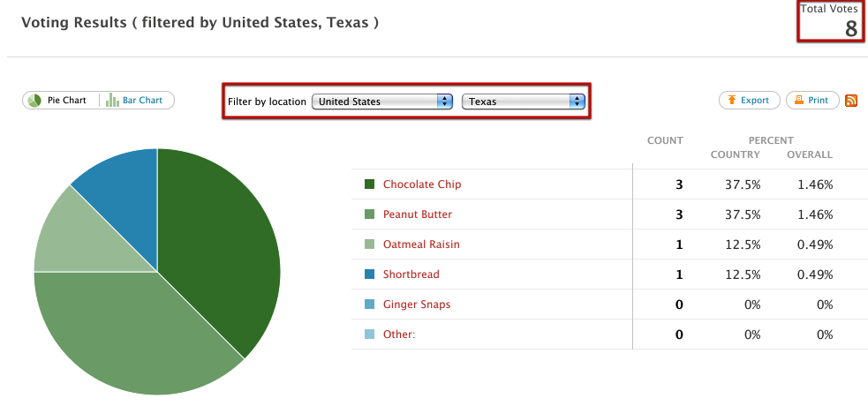
Task: Click the Export arrow icon
Action: pos(732,101)
